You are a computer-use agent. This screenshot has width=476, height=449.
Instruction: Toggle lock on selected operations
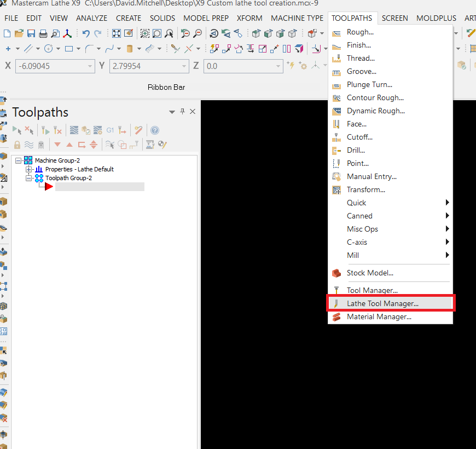pyautogui.click(x=17, y=145)
